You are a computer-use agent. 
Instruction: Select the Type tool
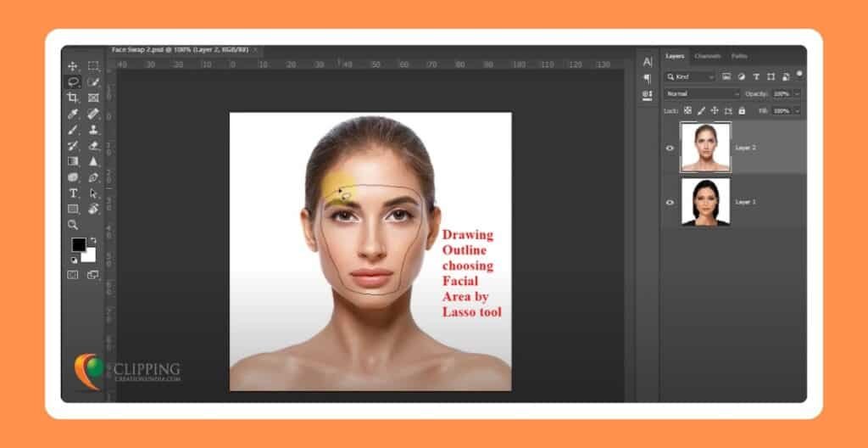[x=73, y=193]
